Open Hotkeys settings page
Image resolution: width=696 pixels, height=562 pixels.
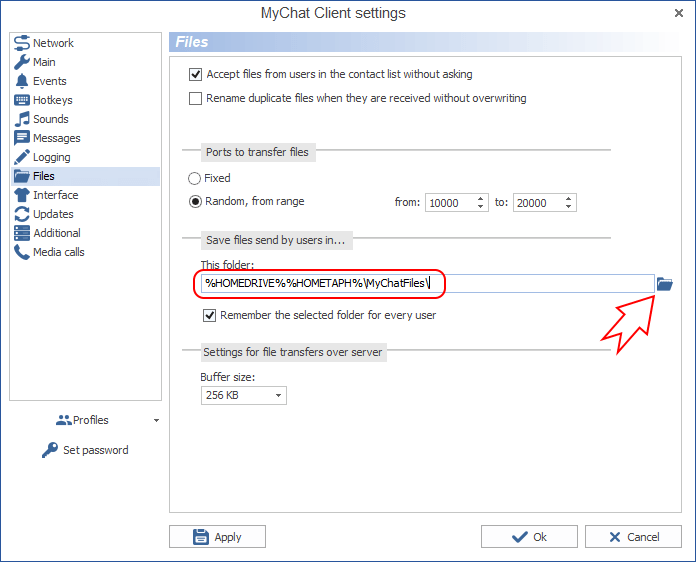[x=85, y=100]
